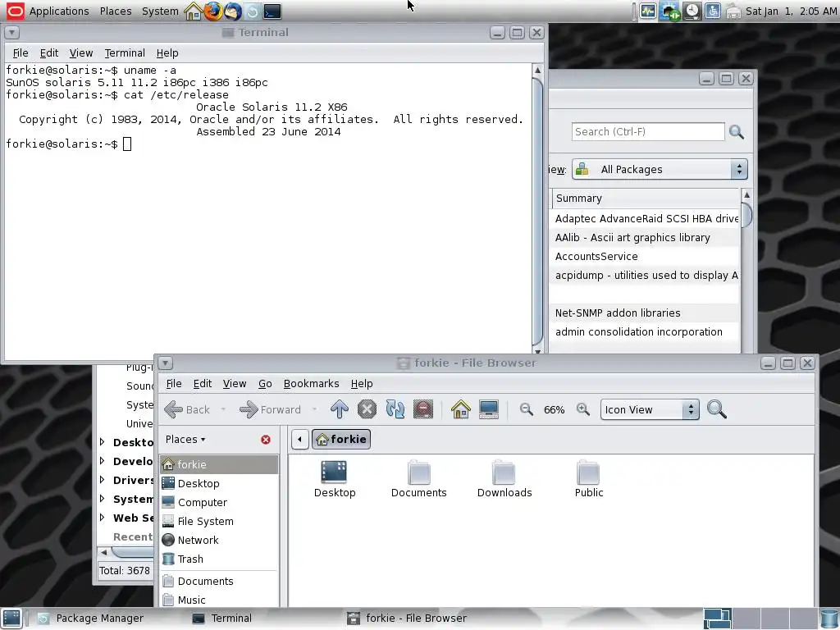Click the search magnifier in Package Manager
Viewport: 840px width, 630px height.
coord(737,132)
